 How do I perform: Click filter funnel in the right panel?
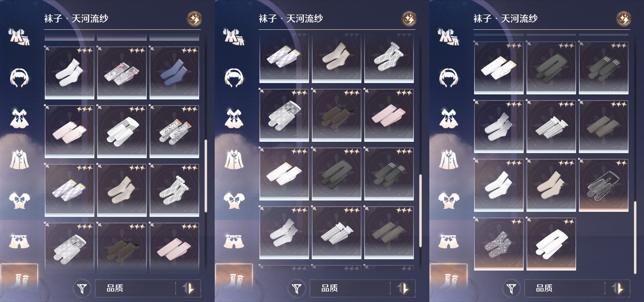(512, 288)
